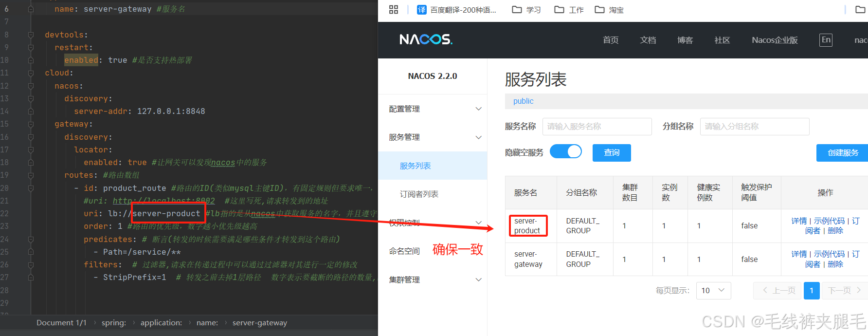Collapse the cloud section in the gutter

(x=31, y=73)
